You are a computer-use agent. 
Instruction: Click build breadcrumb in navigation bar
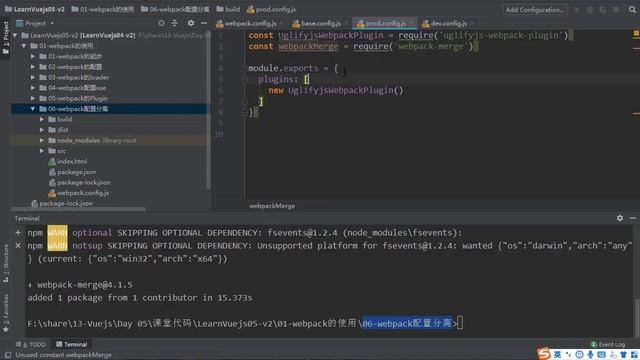coord(228,9)
